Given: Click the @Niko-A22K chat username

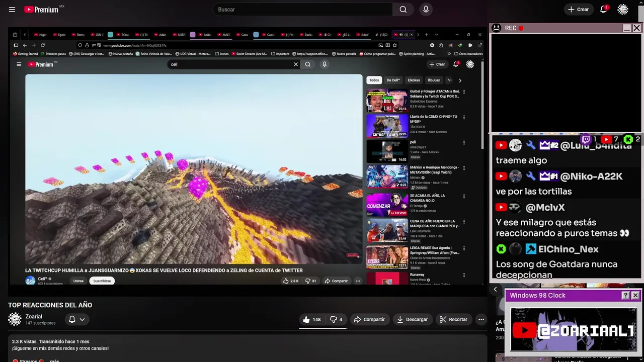Looking at the screenshot, I should 591,176.
